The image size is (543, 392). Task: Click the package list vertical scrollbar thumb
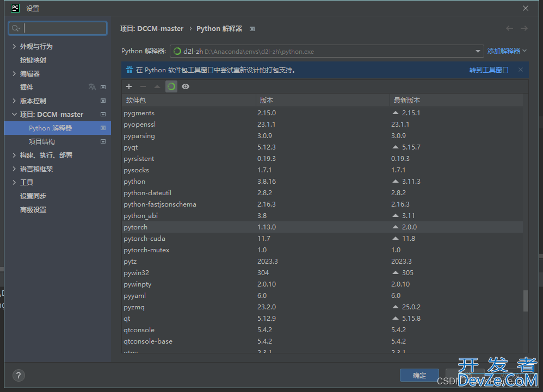tap(526, 301)
